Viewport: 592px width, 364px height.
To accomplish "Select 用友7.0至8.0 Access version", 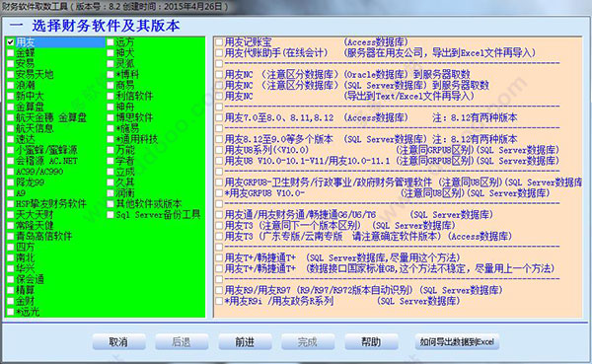I will click(219, 117).
